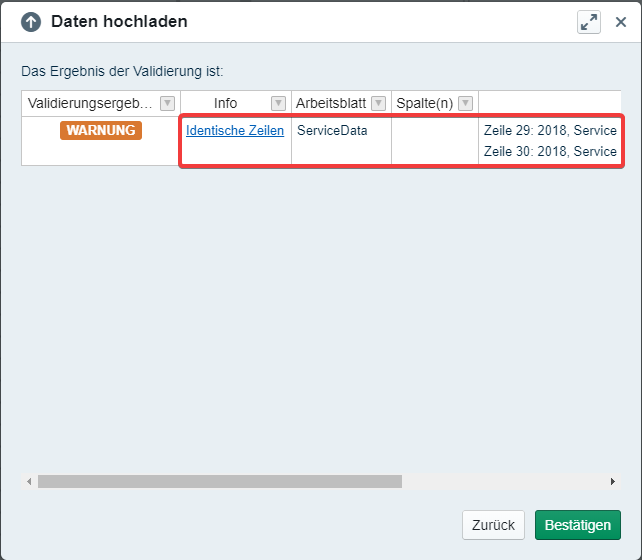
Task: Click the upload arrow icon in title
Action: coord(32,22)
